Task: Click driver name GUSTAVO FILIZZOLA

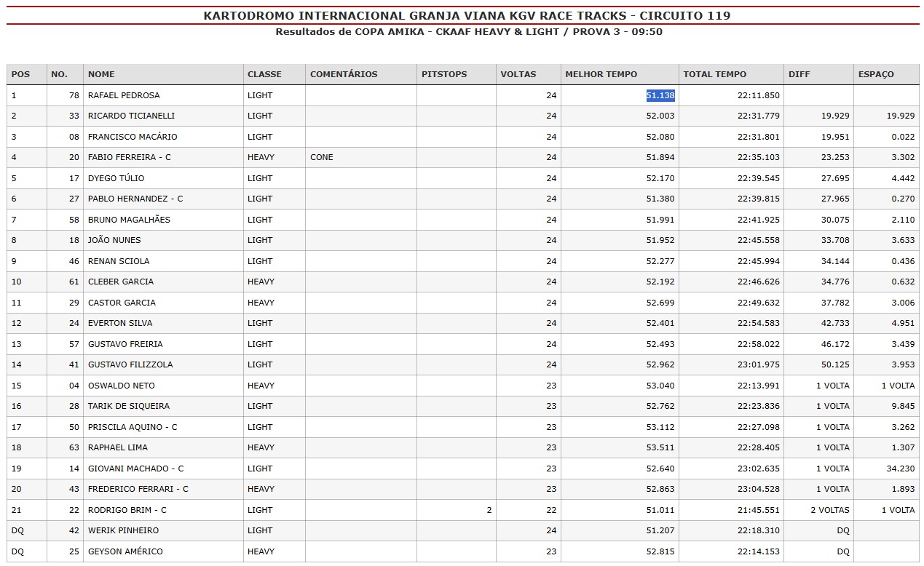Action: 130,364
